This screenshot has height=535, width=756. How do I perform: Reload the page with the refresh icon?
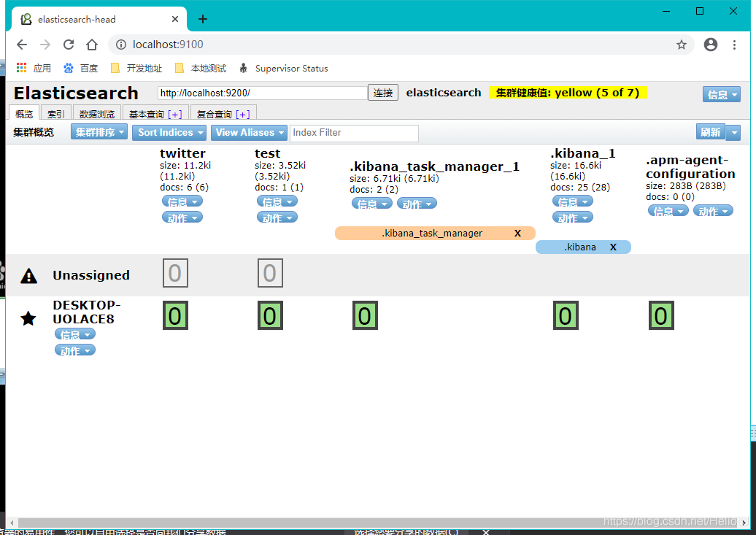69,45
